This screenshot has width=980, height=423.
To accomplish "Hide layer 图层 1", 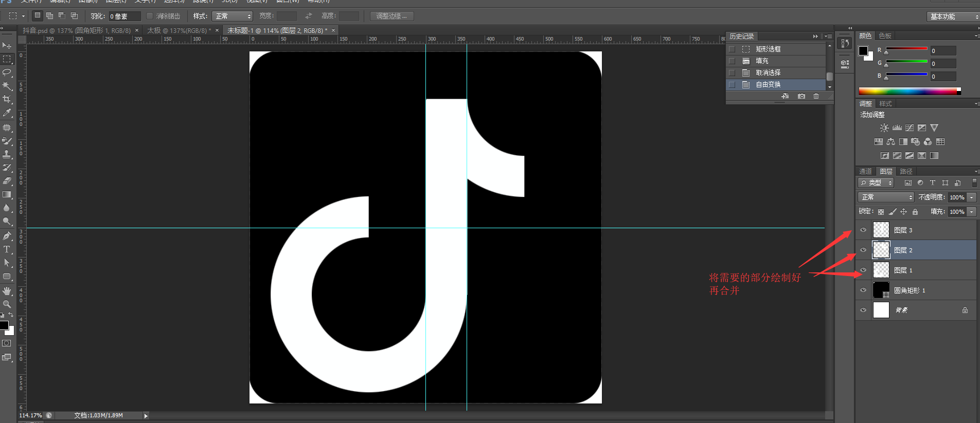I will tap(863, 270).
